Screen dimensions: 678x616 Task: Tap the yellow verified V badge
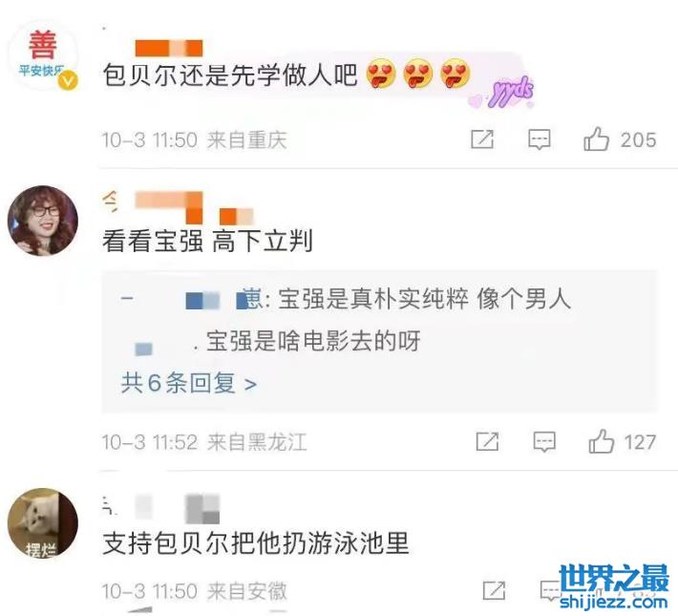pos(69,80)
